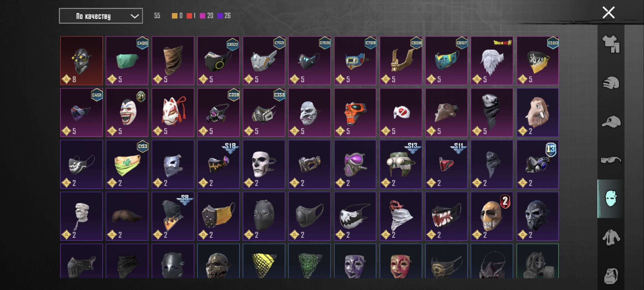The image size is (644, 290).
Task: Close the inventory with the X button
Action: point(608,13)
